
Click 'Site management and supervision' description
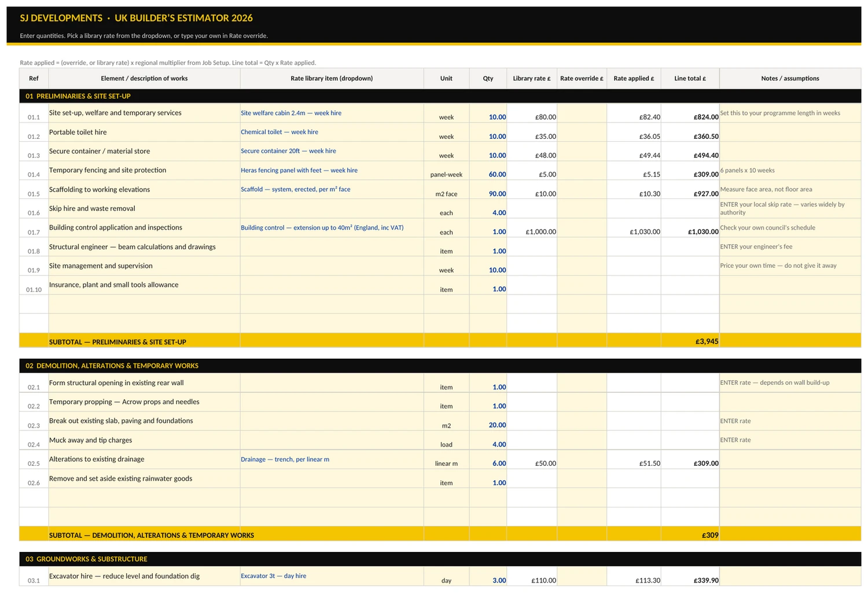coord(144,266)
